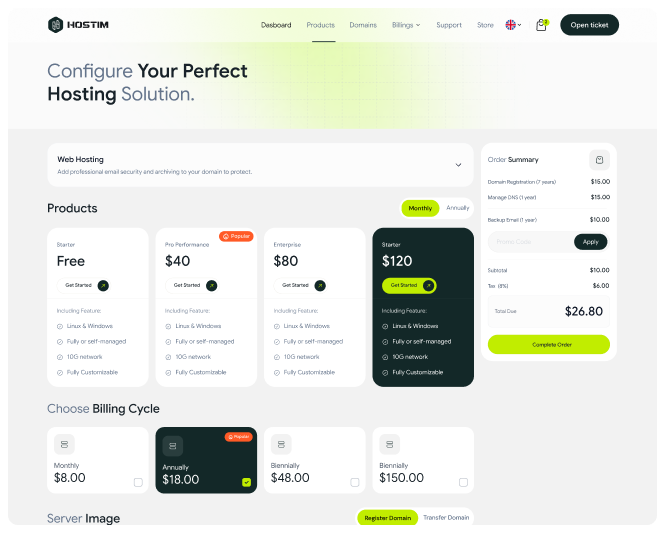665x533 pixels.
Task: Click the Order Summary bag icon
Action: pyautogui.click(x=598, y=159)
